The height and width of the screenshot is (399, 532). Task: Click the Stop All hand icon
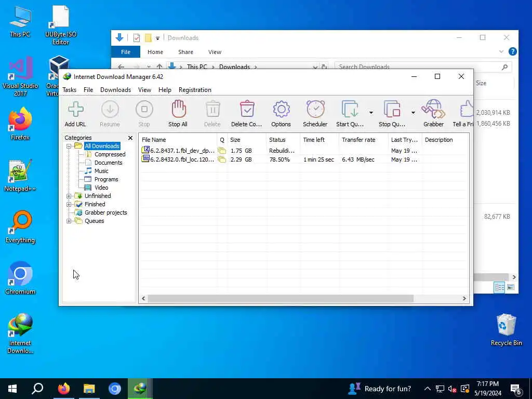pos(179,109)
